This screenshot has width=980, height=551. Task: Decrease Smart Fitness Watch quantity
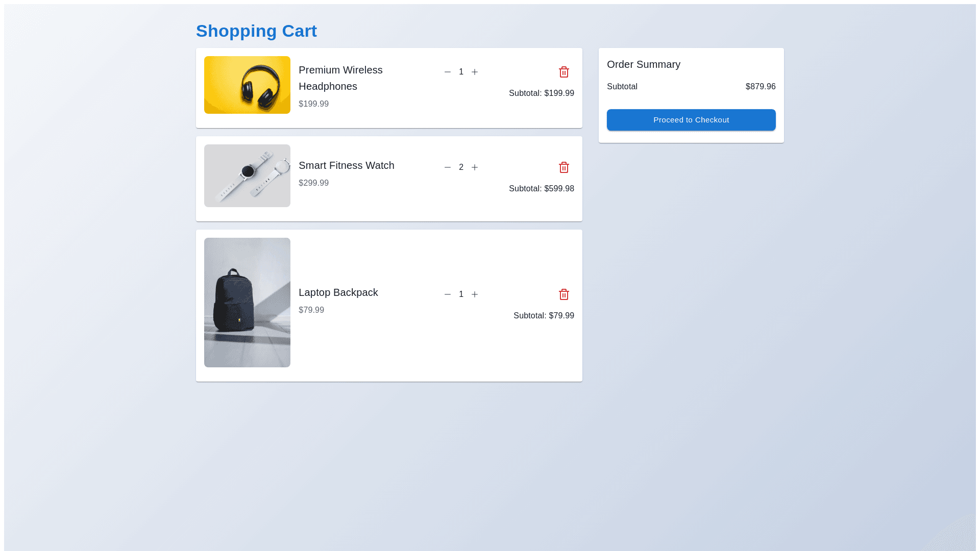tap(448, 167)
